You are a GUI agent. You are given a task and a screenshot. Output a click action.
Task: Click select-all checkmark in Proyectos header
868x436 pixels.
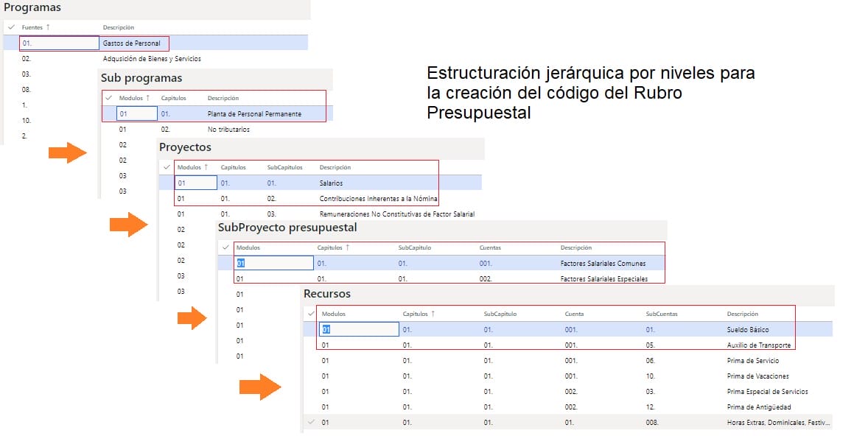coord(167,167)
